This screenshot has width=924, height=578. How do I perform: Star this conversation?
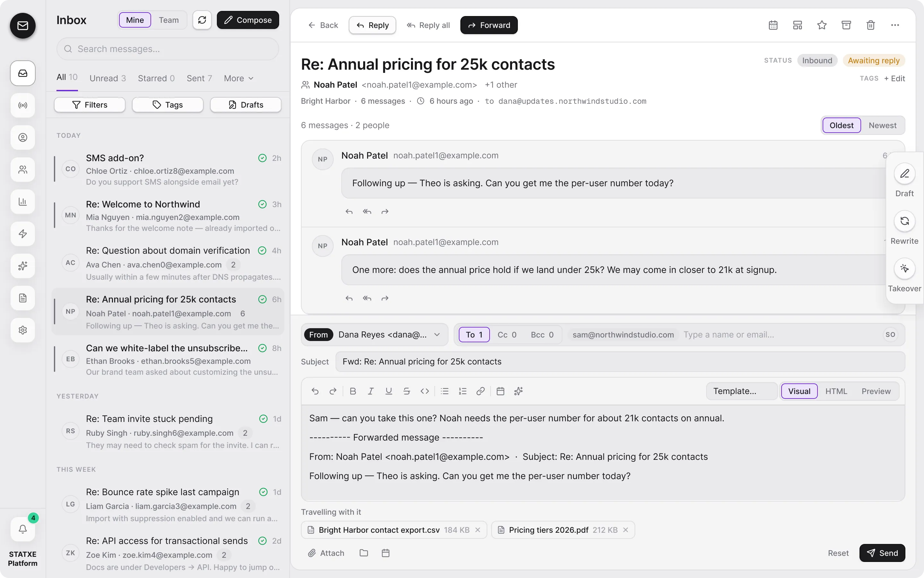[822, 25]
